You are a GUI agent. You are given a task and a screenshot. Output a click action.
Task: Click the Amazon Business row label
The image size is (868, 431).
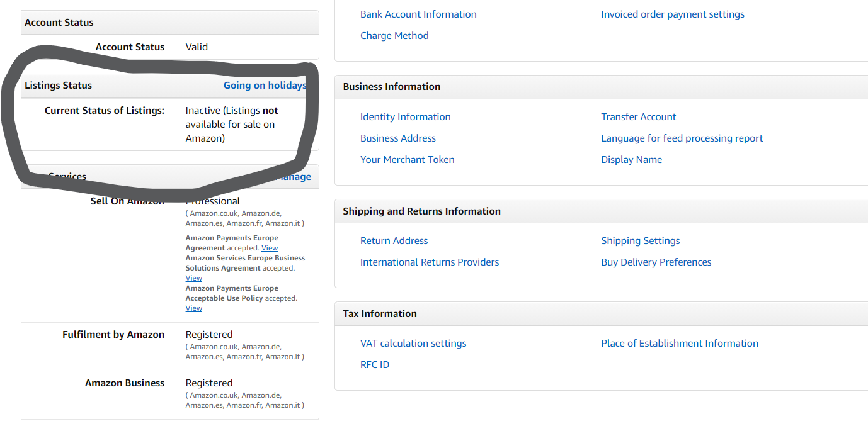coord(125,383)
